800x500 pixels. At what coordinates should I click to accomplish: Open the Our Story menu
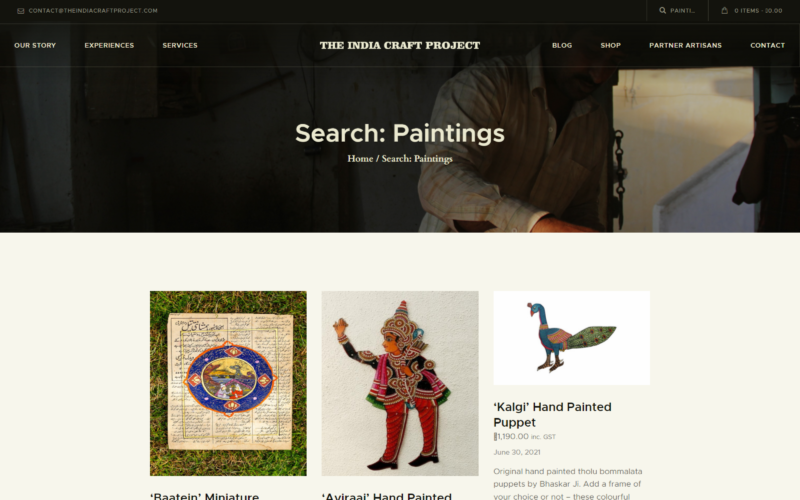click(x=35, y=45)
